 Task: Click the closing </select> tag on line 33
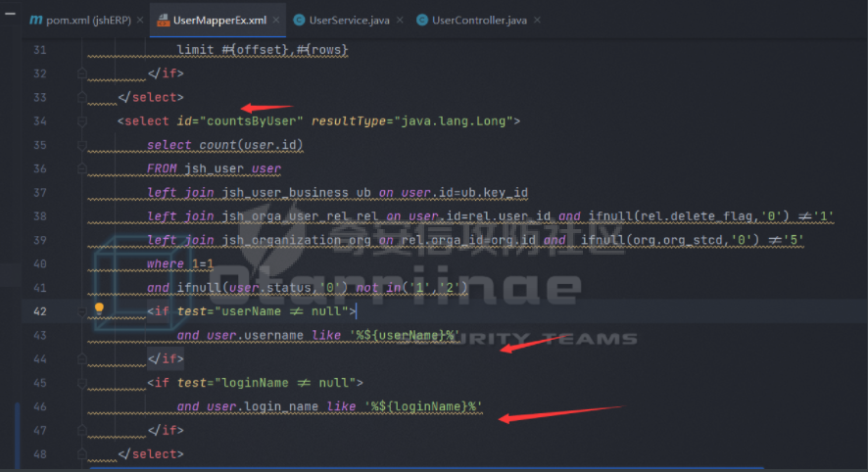(151, 97)
